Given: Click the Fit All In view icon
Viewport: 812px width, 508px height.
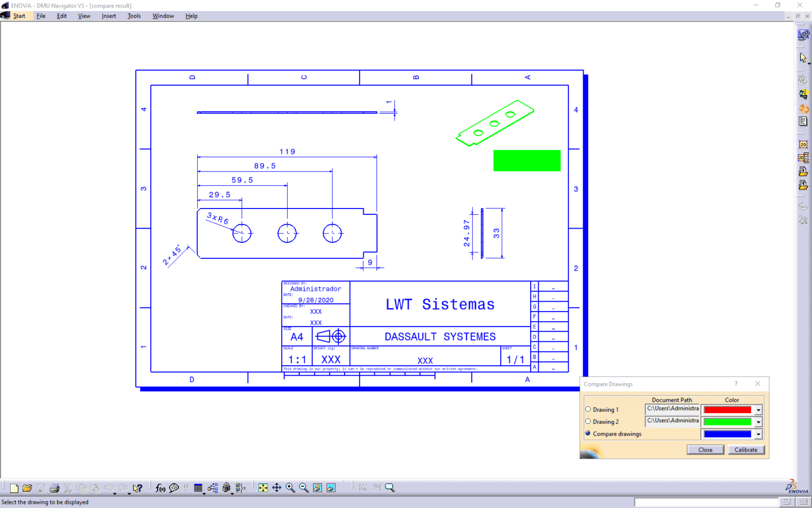Looking at the screenshot, I should click(263, 487).
